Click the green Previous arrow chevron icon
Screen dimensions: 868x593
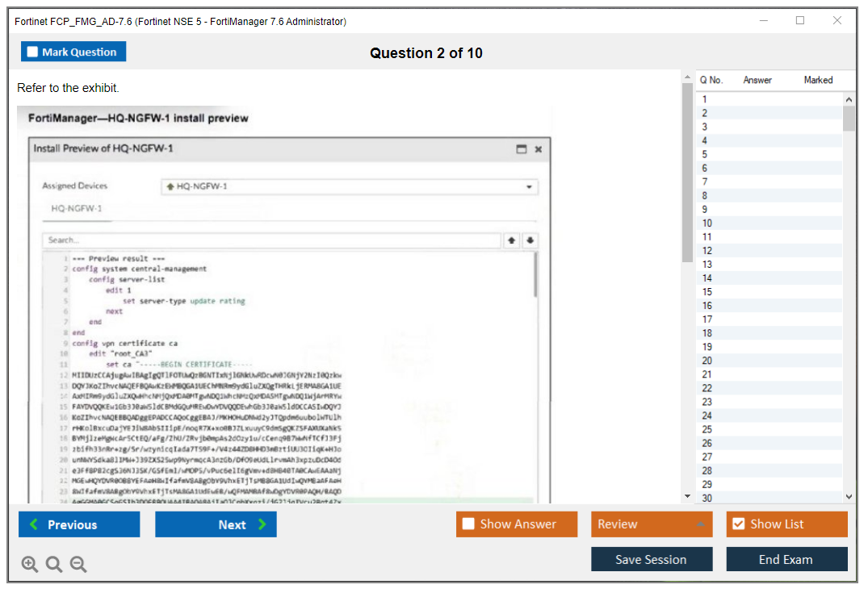32,524
